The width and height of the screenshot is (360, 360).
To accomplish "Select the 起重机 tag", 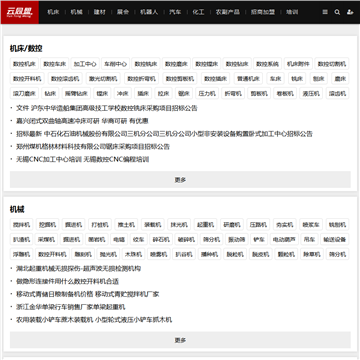I will coord(205,225).
